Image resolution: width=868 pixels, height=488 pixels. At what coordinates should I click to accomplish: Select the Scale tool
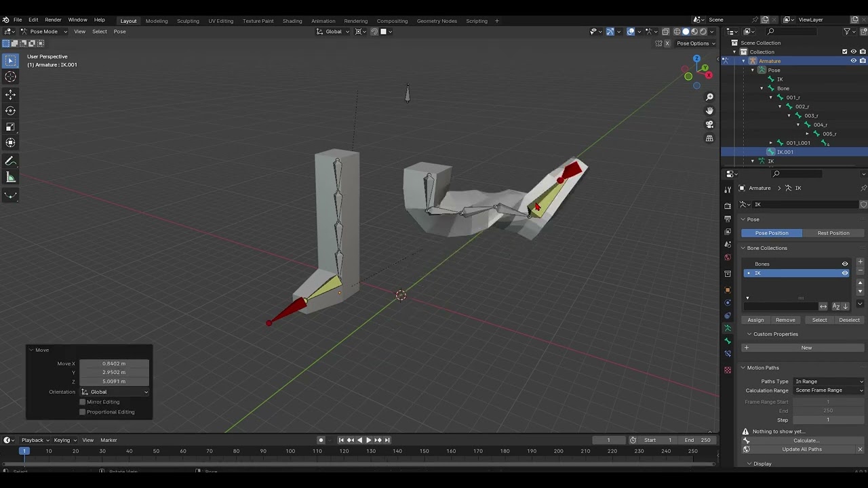pyautogui.click(x=10, y=127)
